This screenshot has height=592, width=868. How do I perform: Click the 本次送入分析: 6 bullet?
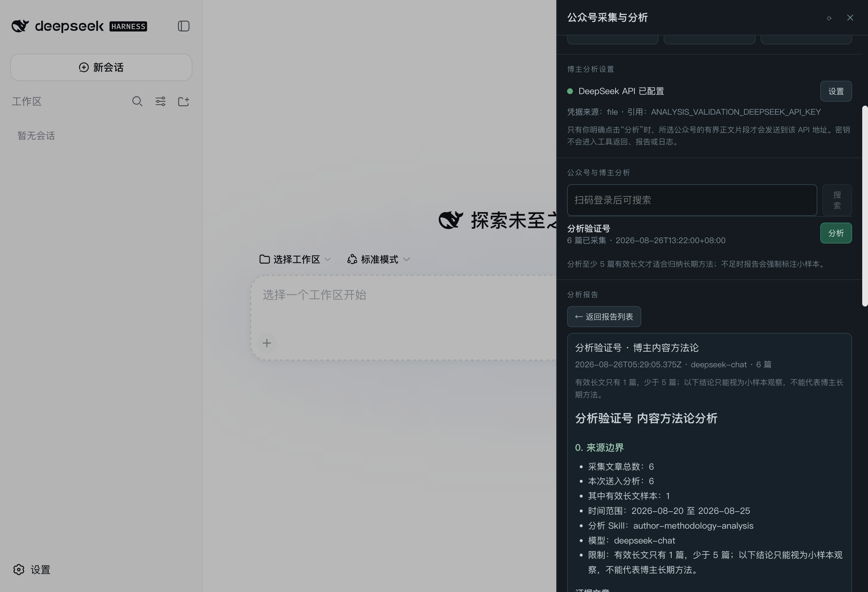621,481
